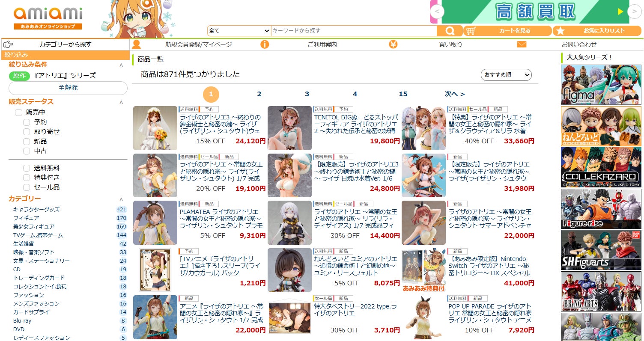The height and width of the screenshot is (341, 644).
Task: Open カテゴリーから探す menu
Action: click(66, 44)
